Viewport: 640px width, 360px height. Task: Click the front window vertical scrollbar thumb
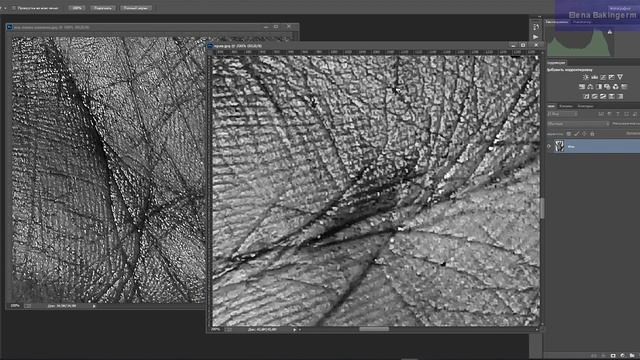click(542, 208)
